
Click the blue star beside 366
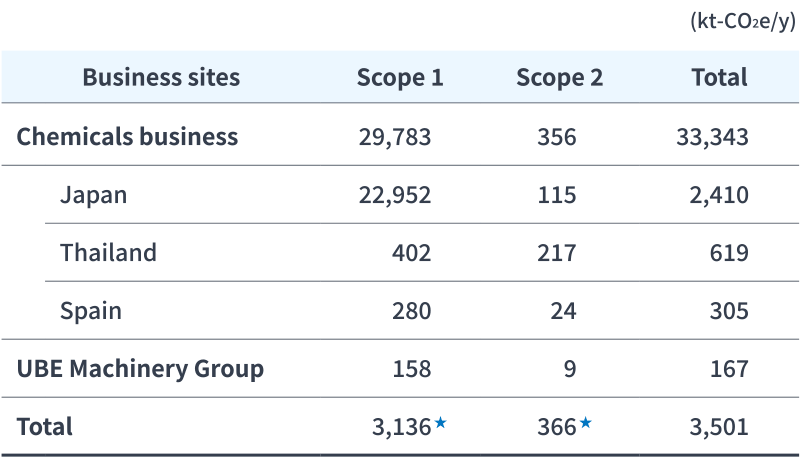coord(586,422)
